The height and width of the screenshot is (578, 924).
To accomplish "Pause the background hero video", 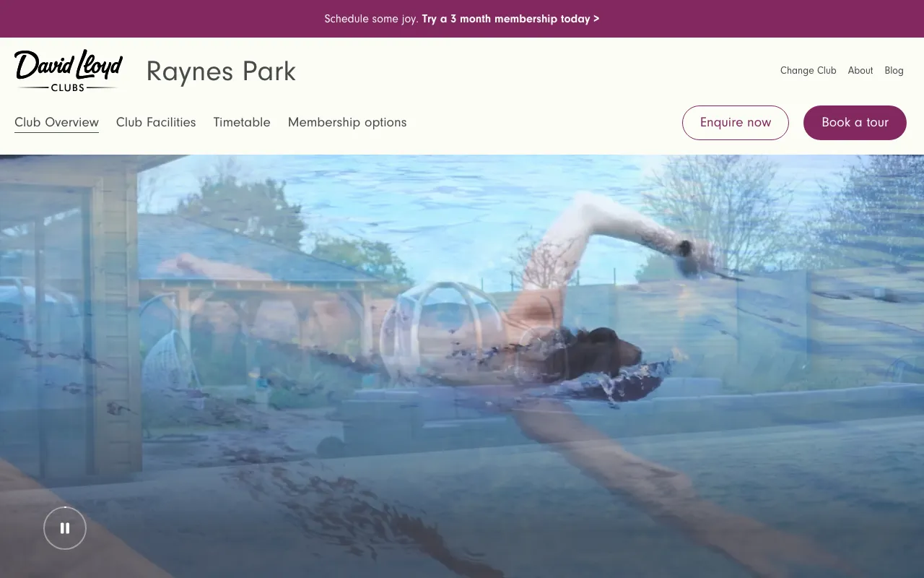I will tap(65, 528).
